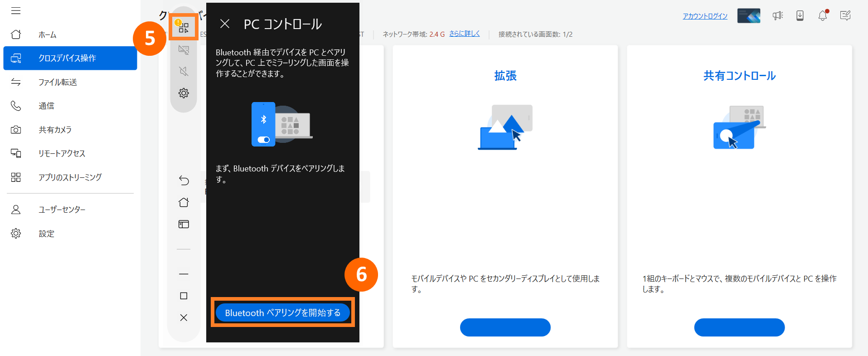
Task: Click the アカウントログイン link
Action: click(705, 16)
